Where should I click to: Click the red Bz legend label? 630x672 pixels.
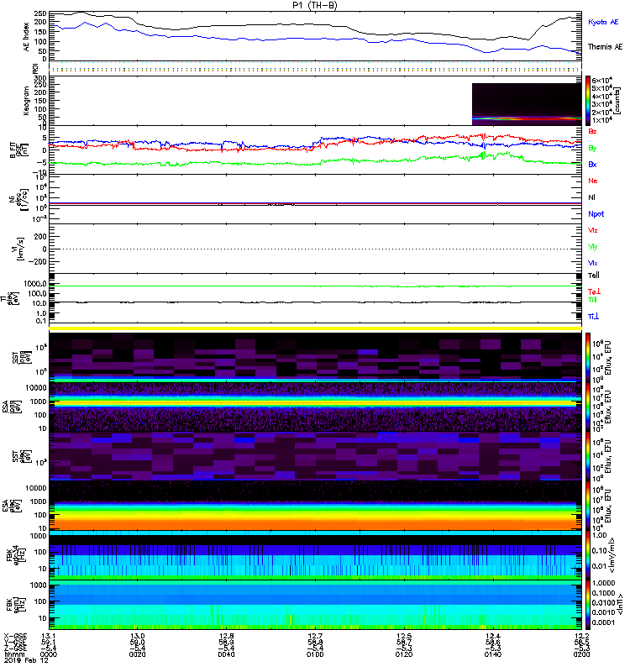(592, 131)
